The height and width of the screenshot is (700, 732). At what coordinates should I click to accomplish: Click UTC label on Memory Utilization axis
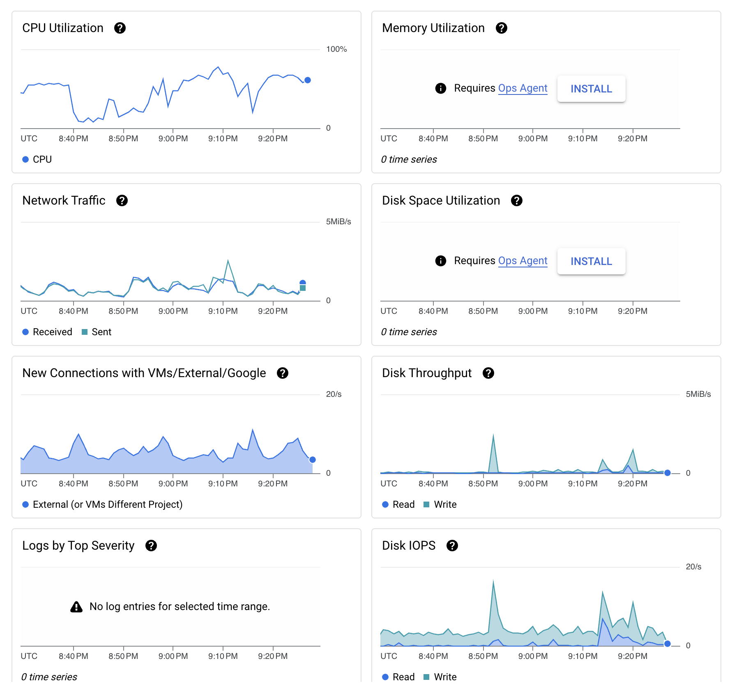[x=389, y=139]
